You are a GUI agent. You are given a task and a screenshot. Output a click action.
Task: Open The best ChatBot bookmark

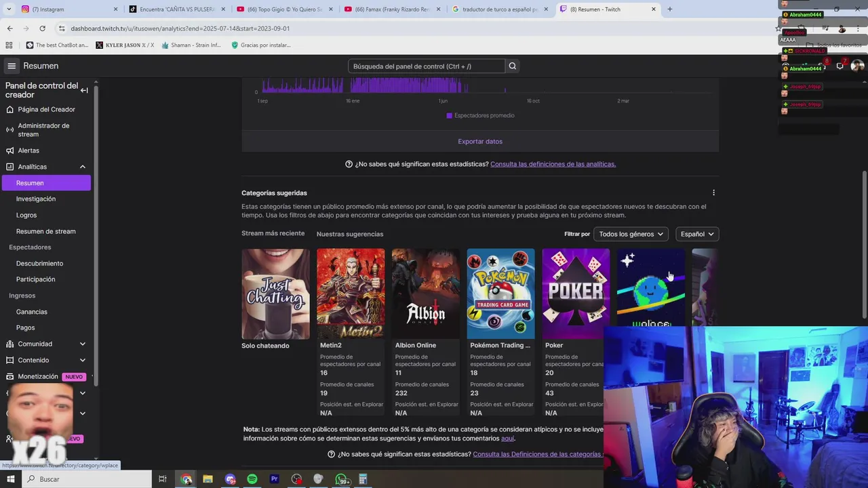[58, 45]
